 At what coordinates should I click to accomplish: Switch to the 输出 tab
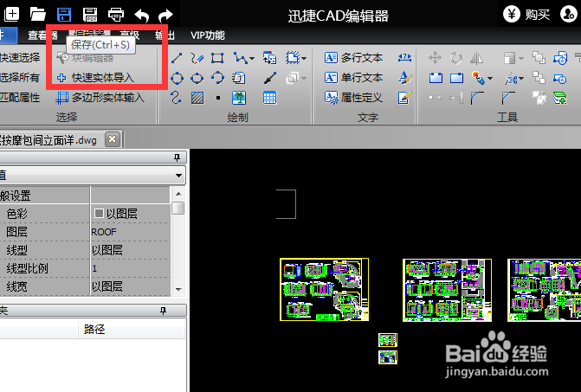pos(165,35)
